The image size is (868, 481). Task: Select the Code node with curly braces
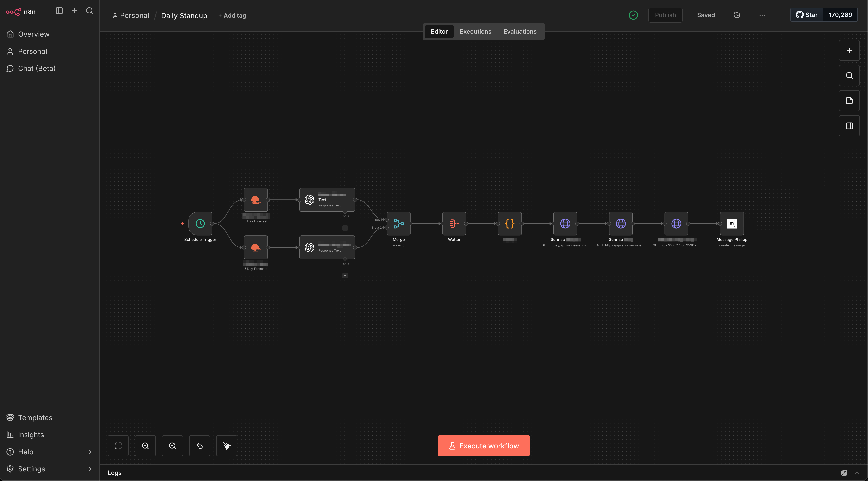[x=509, y=223]
